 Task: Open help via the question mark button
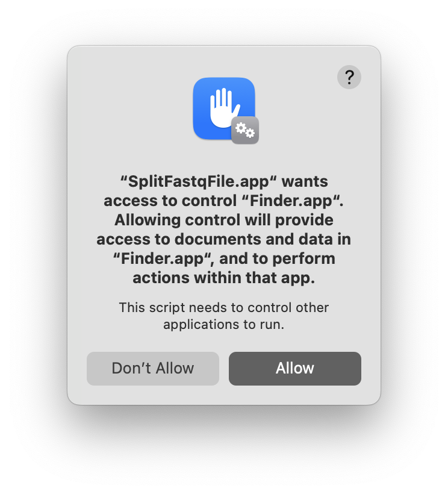tap(349, 77)
